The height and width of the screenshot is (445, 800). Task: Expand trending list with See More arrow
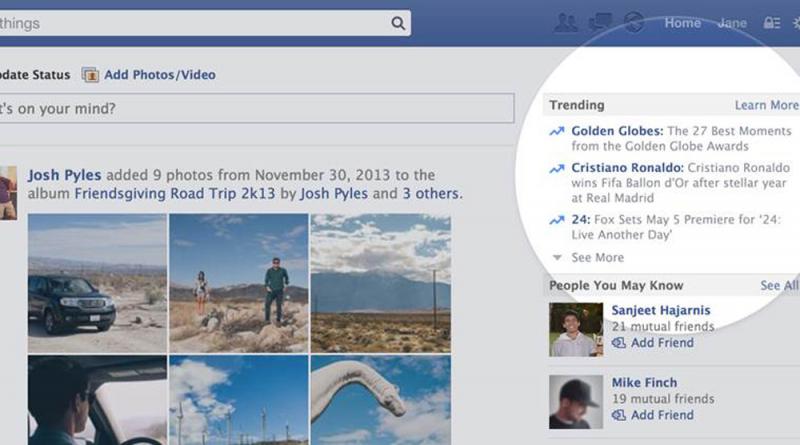[x=557, y=258]
